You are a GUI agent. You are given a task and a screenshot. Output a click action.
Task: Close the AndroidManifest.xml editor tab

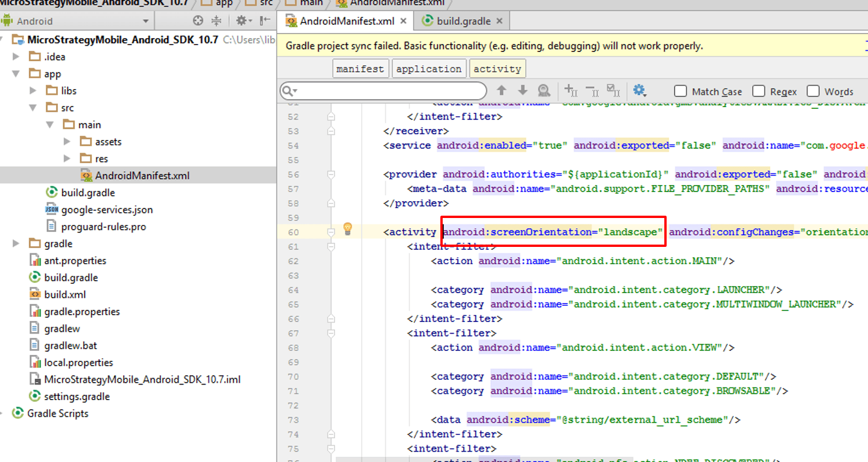(x=403, y=21)
